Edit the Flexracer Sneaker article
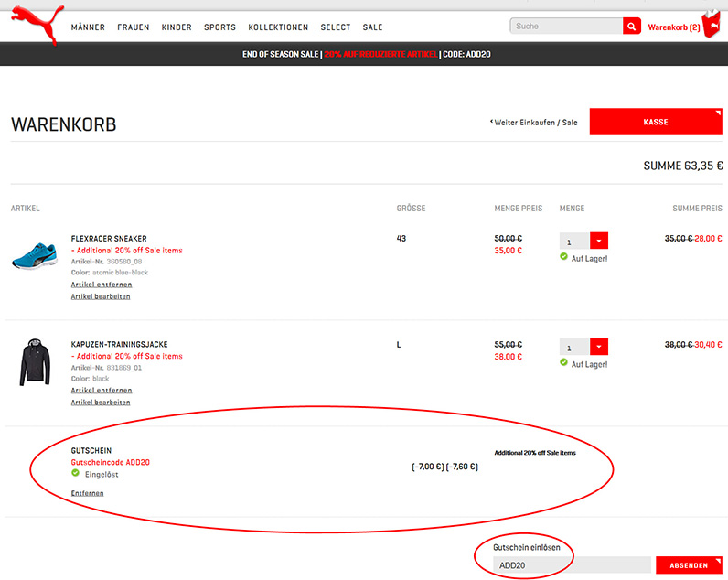The height and width of the screenshot is (580, 728). click(x=101, y=296)
